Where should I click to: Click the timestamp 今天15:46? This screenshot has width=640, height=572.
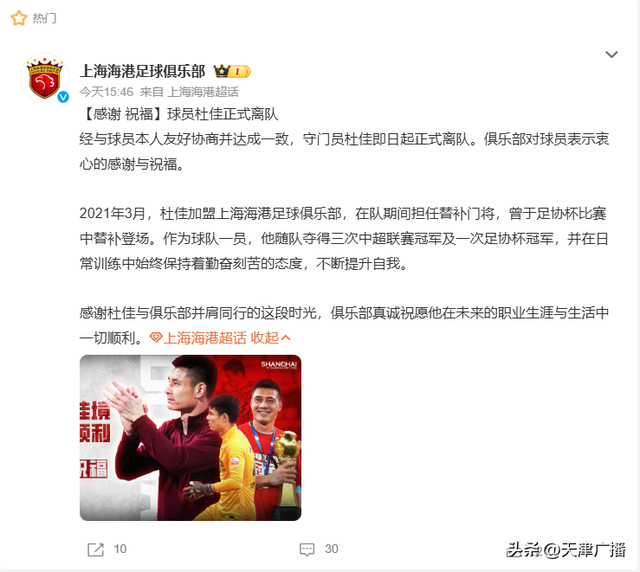tap(107, 92)
